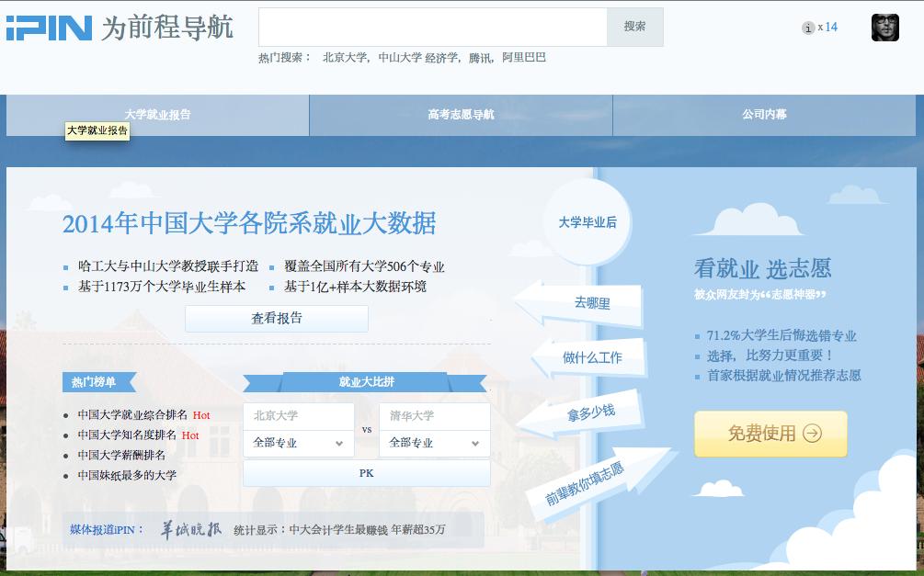924x576 pixels.
Task: Click the 清华大学 comparison input field
Action: pos(434,416)
